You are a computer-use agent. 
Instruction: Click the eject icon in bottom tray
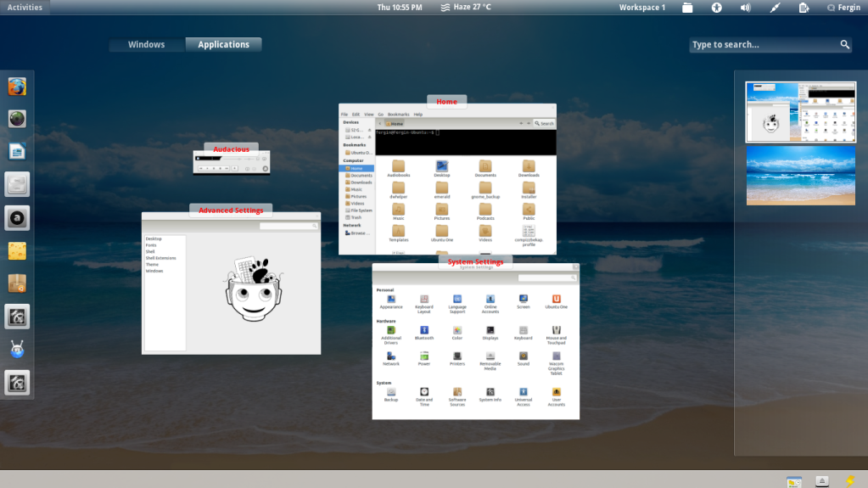(822, 481)
